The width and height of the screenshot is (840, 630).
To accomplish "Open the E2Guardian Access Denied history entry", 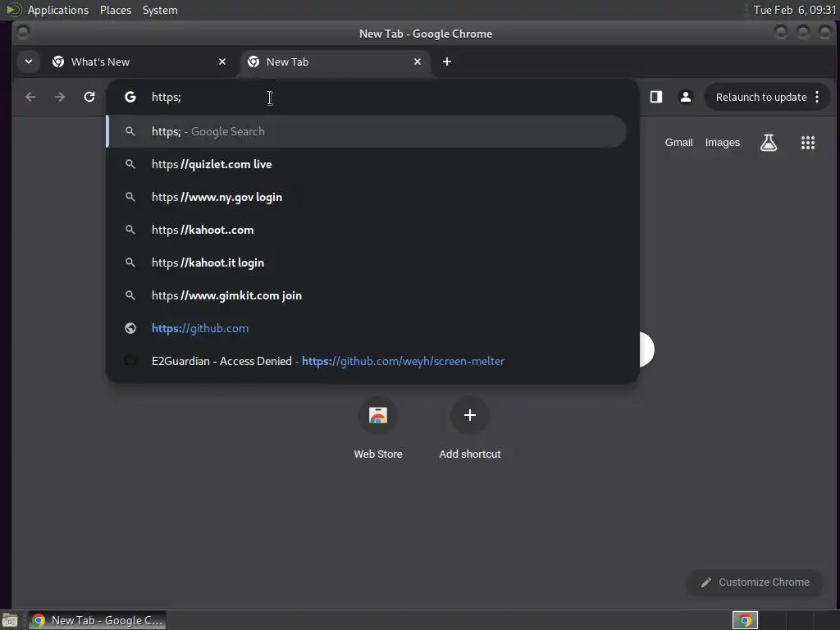I will pyautogui.click(x=367, y=361).
